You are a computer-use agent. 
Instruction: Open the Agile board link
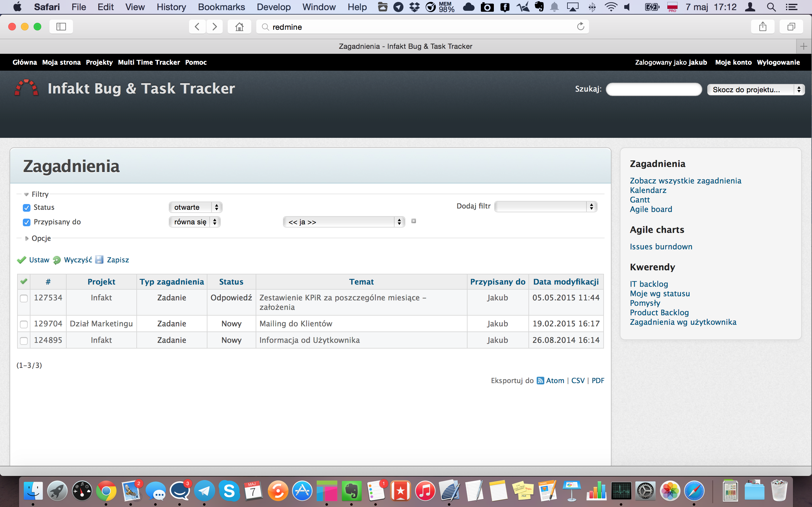pos(651,209)
